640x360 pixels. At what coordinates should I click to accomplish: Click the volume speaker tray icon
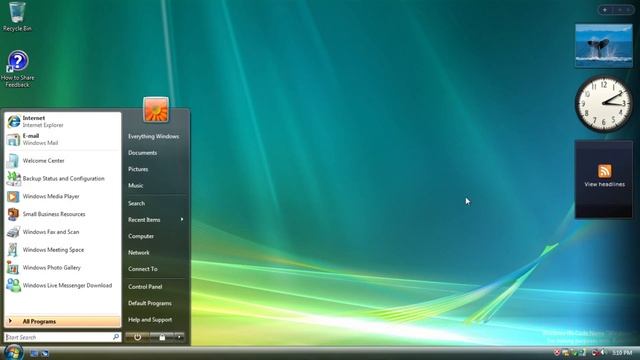604,352
